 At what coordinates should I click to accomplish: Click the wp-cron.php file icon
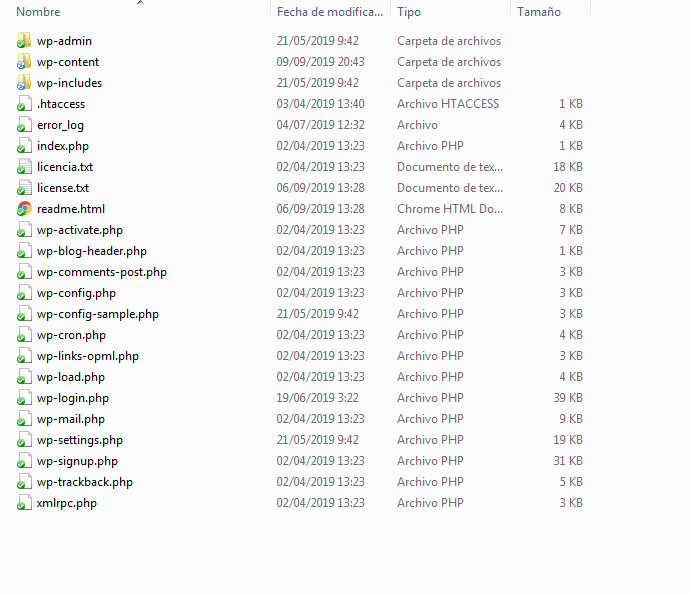(24, 335)
